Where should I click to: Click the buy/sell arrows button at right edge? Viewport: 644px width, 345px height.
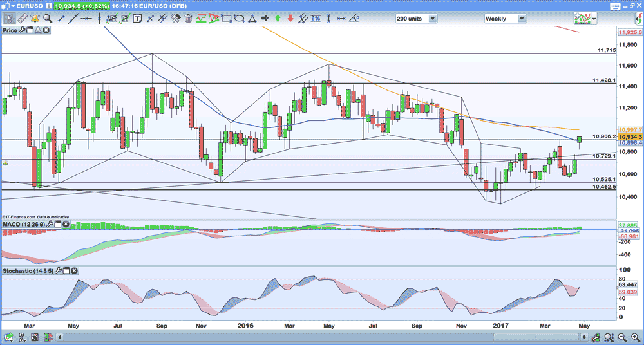[x=639, y=19]
